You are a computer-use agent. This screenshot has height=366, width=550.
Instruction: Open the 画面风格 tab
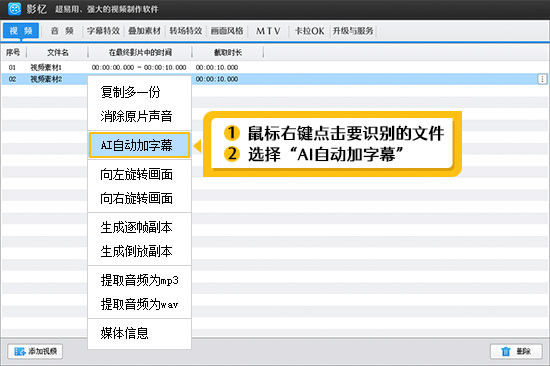click(x=227, y=31)
